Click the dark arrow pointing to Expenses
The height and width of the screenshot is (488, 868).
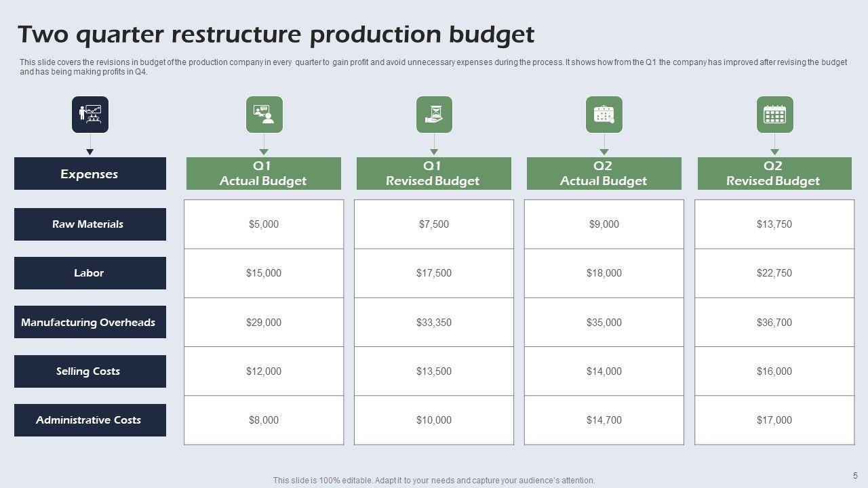[90, 151]
